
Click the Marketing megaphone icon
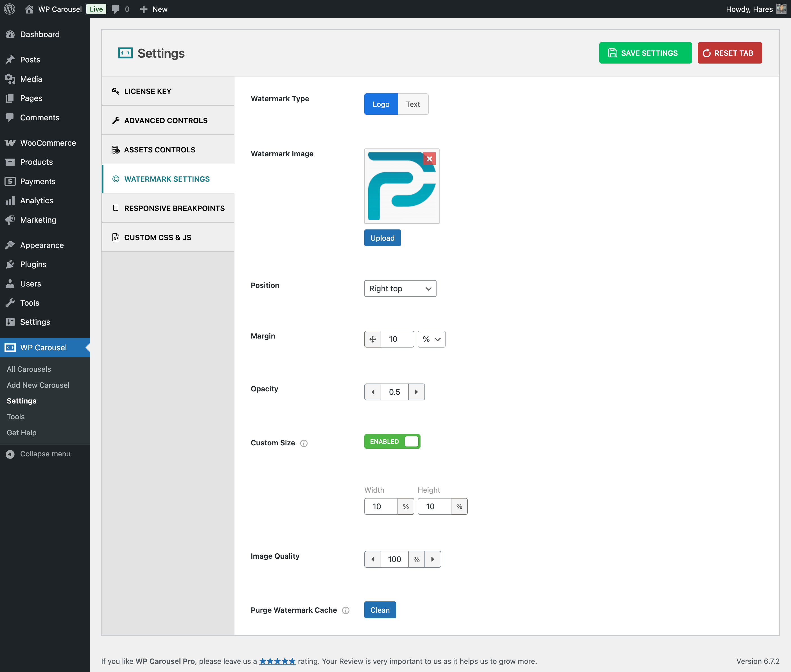click(x=10, y=220)
